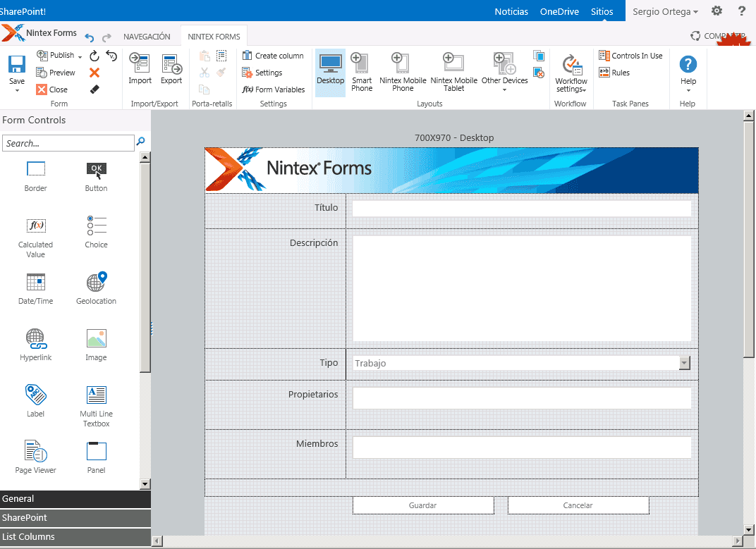This screenshot has height=549, width=756.
Task: Expand the SharePoint controls section
Action: 75,518
